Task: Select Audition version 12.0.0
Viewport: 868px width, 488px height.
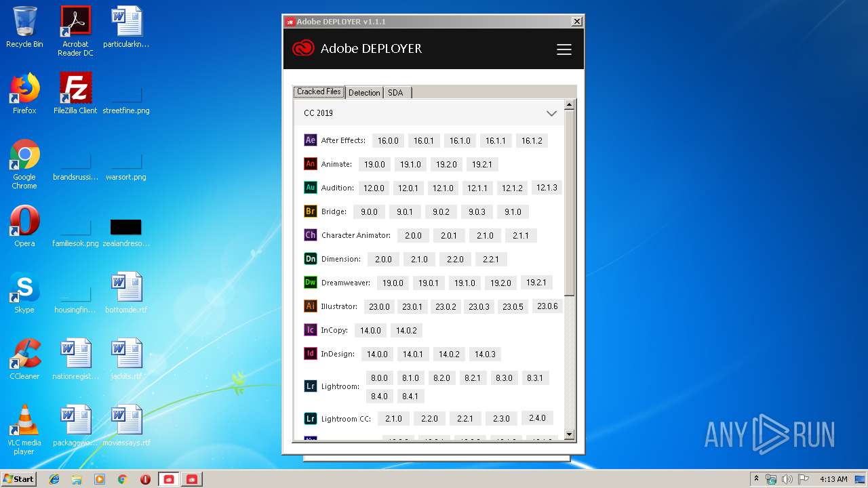Action: point(374,188)
